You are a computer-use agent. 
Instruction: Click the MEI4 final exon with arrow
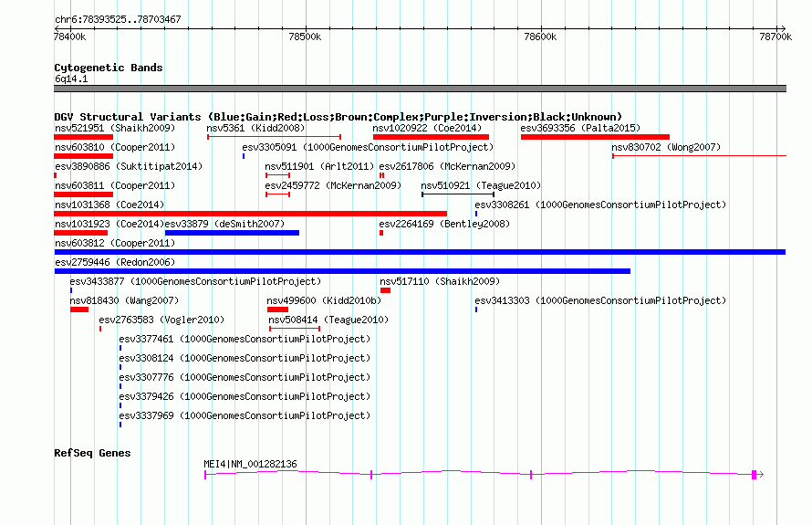pyautogui.click(x=757, y=474)
